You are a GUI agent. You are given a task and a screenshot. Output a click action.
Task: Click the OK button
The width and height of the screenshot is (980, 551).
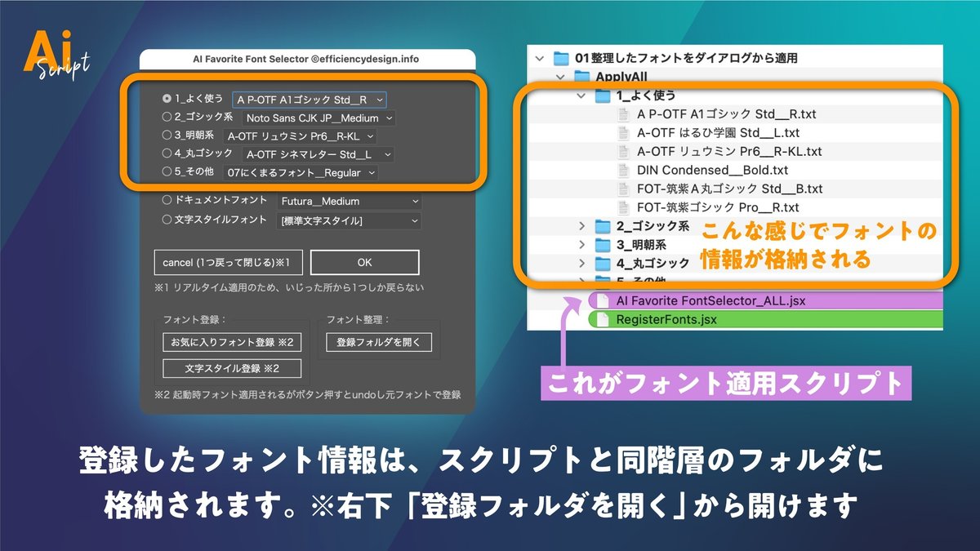(x=365, y=263)
